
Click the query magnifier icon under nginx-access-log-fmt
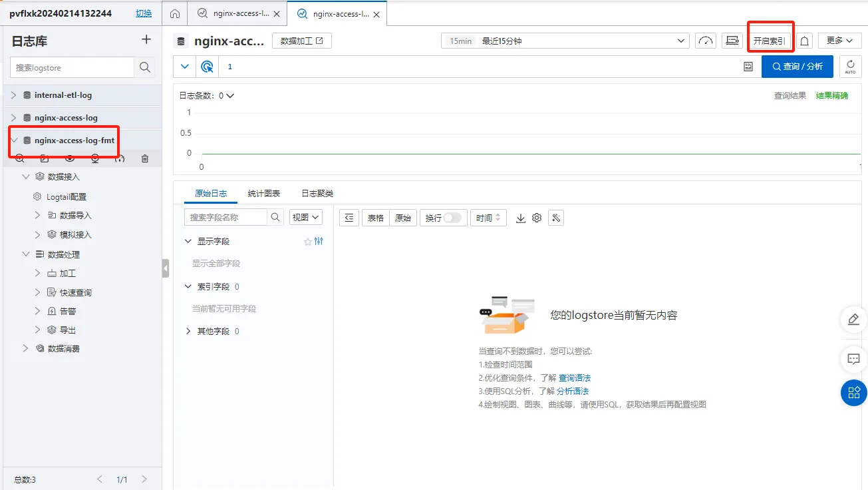(x=20, y=158)
